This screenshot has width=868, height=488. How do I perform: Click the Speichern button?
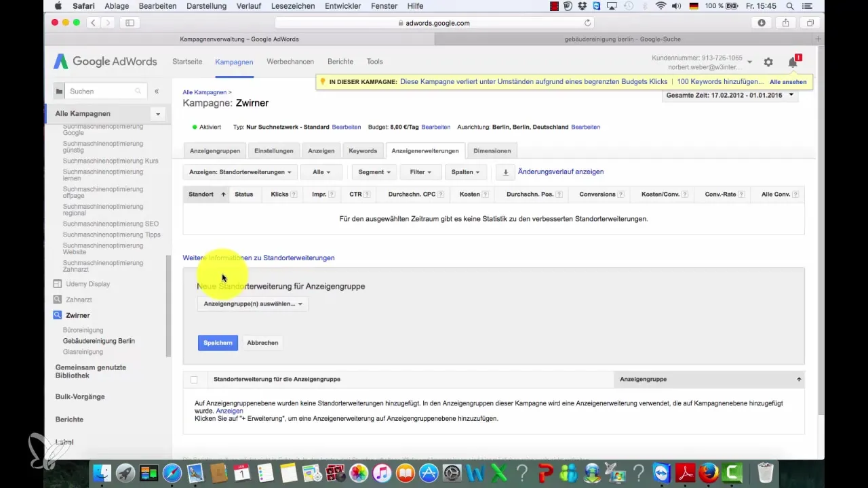pos(218,343)
